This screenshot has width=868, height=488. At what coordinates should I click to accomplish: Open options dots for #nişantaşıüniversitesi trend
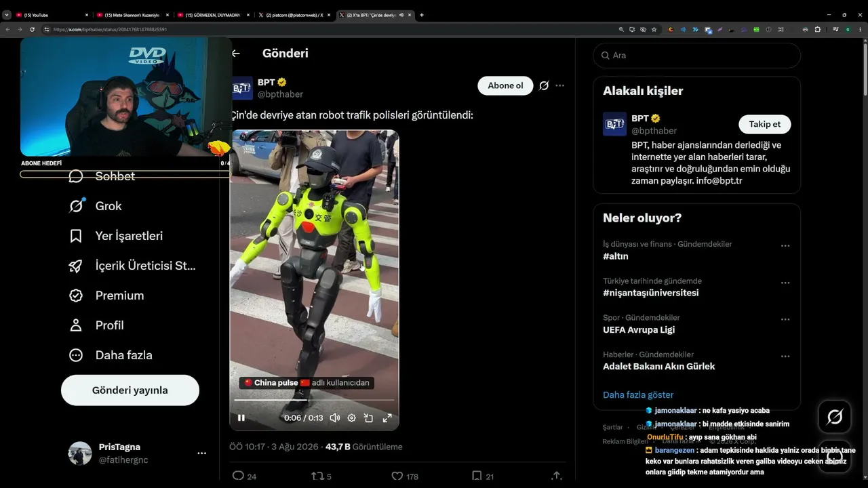pos(785,283)
